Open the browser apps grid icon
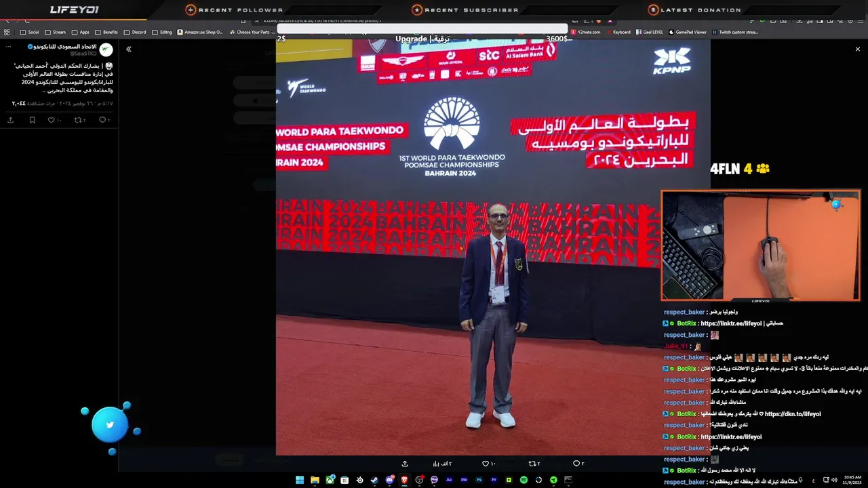The width and height of the screenshot is (868, 488). coord(7,32)
